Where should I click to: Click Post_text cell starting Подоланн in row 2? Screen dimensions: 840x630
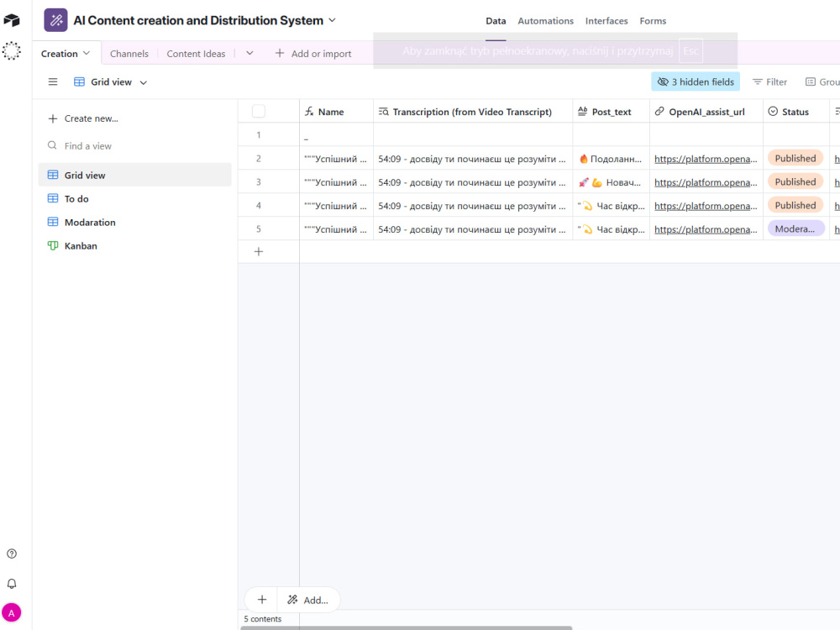pyautogui.click(x=612, y=159)
